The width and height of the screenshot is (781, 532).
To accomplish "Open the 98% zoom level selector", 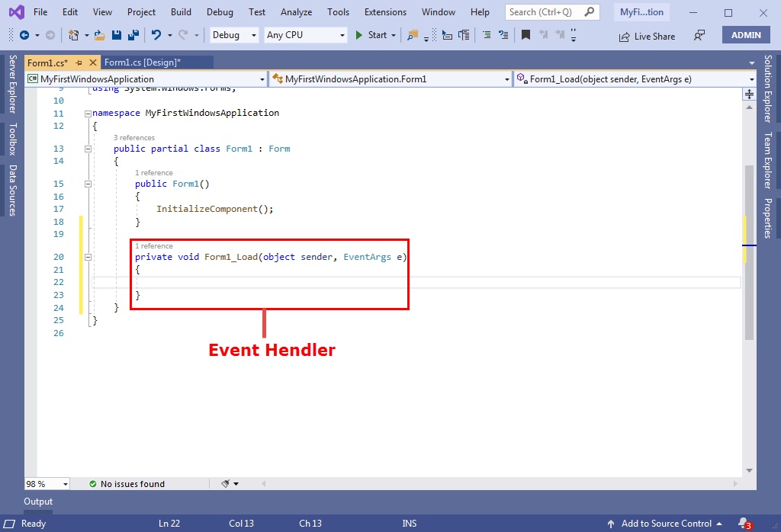I will point(46,483).
